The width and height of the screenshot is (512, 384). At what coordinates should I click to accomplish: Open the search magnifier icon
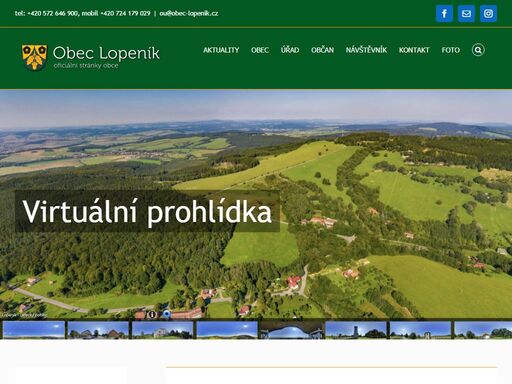pyautogui.click(x=478, y=50)
